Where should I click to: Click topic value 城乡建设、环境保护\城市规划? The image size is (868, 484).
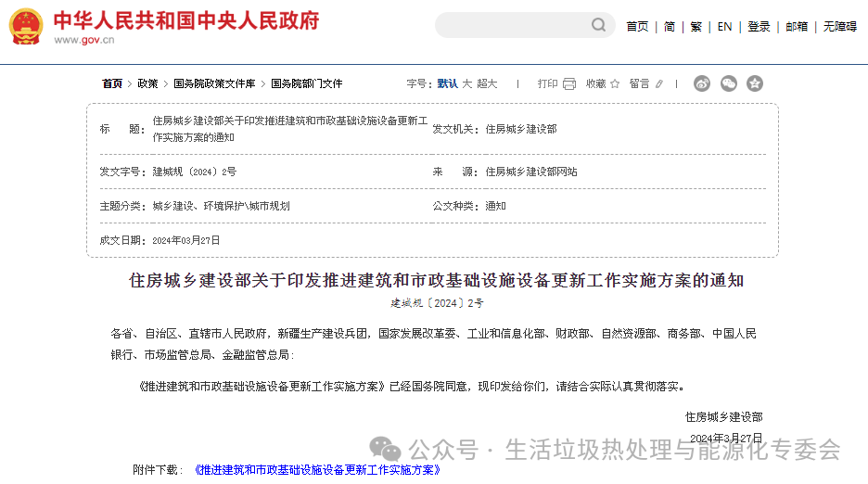pyautogui.click(x=221, y=206)
